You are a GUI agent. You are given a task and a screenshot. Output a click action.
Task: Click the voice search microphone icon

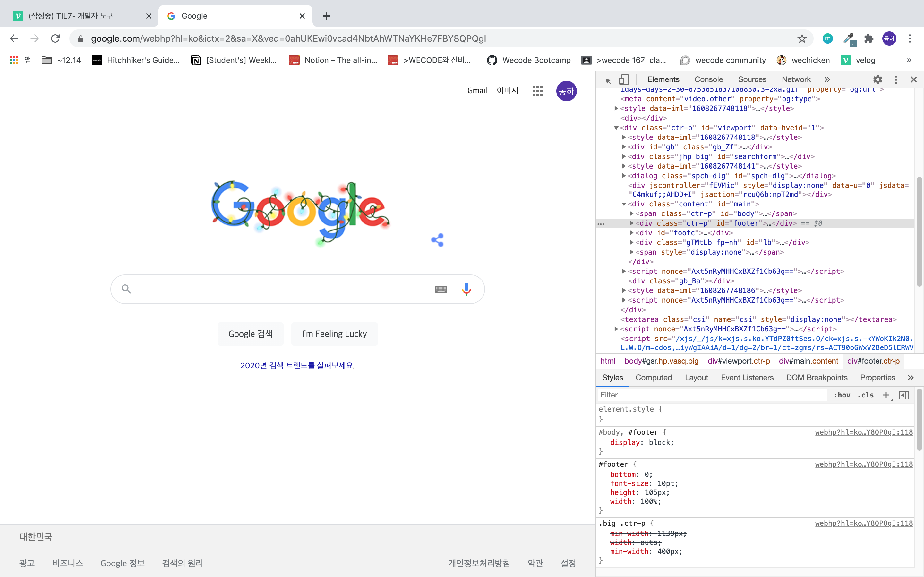coord(466,289)
